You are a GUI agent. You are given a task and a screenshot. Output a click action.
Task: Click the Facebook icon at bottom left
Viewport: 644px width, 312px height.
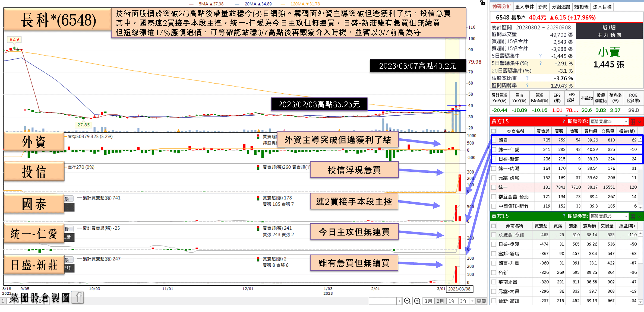pos(78,298)
